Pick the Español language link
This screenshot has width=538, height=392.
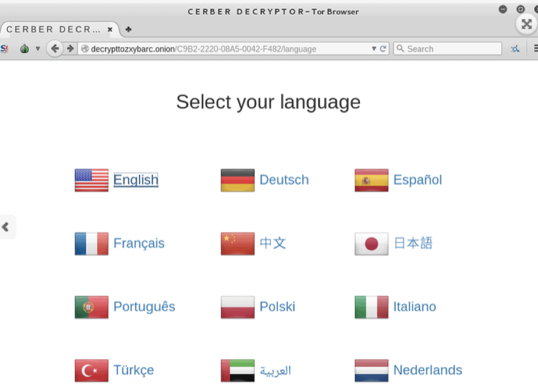click(417, 180)
